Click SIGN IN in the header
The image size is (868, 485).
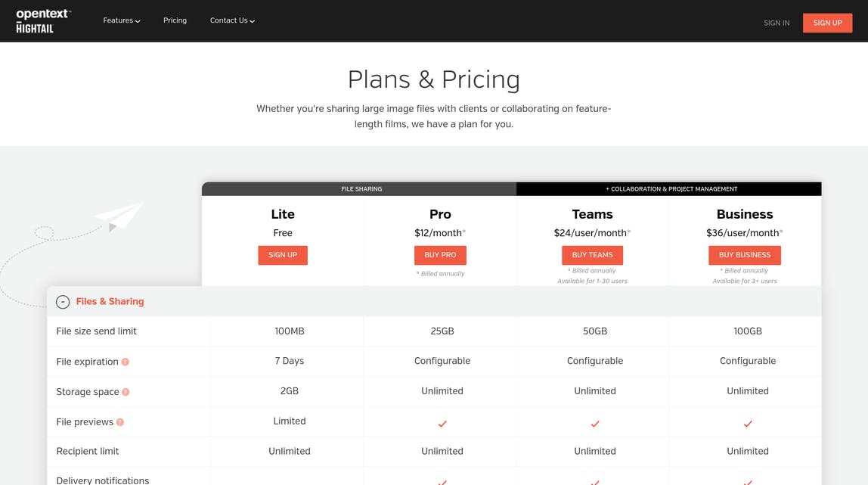pyautogui.click(x=776, y=23)
